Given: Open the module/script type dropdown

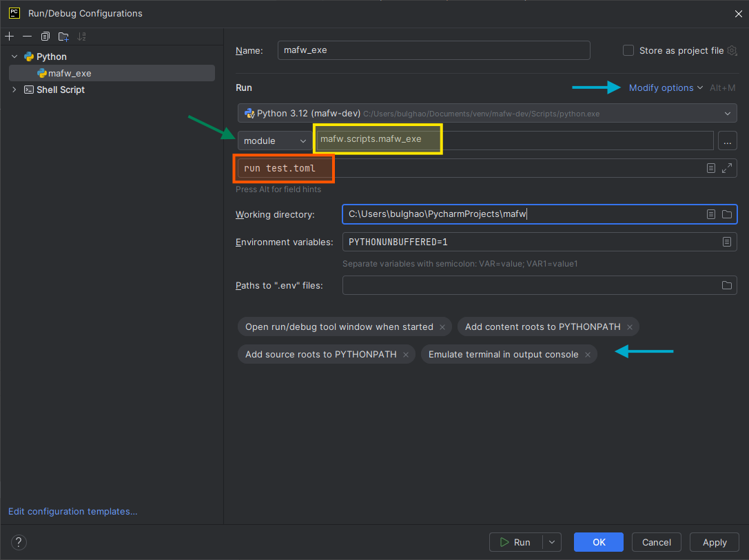Looking at the screenshot, I should (275, 141).
